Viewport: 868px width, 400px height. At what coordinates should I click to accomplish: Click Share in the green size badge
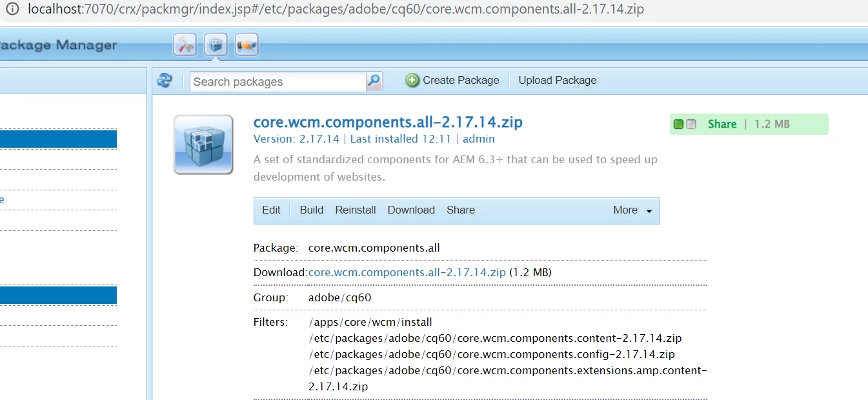tap(722, 124)
